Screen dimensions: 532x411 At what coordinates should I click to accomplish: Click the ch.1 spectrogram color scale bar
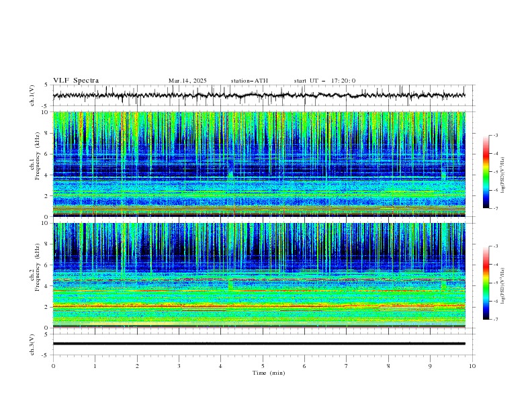coord(486,172)
